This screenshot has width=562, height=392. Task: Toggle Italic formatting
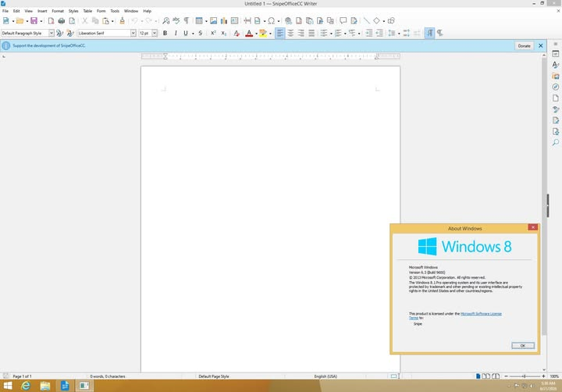[176, 33]
